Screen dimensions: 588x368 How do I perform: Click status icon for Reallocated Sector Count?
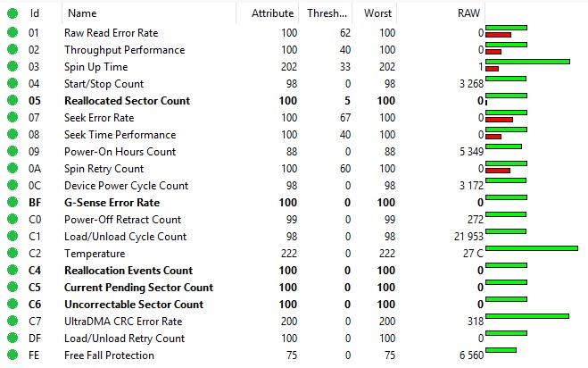coord(12,101)
